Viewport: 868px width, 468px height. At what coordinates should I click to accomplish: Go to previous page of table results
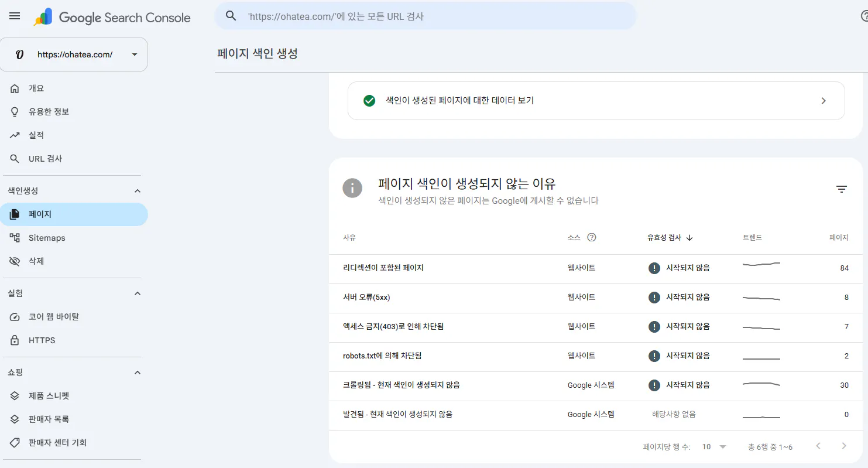point(818,446)
